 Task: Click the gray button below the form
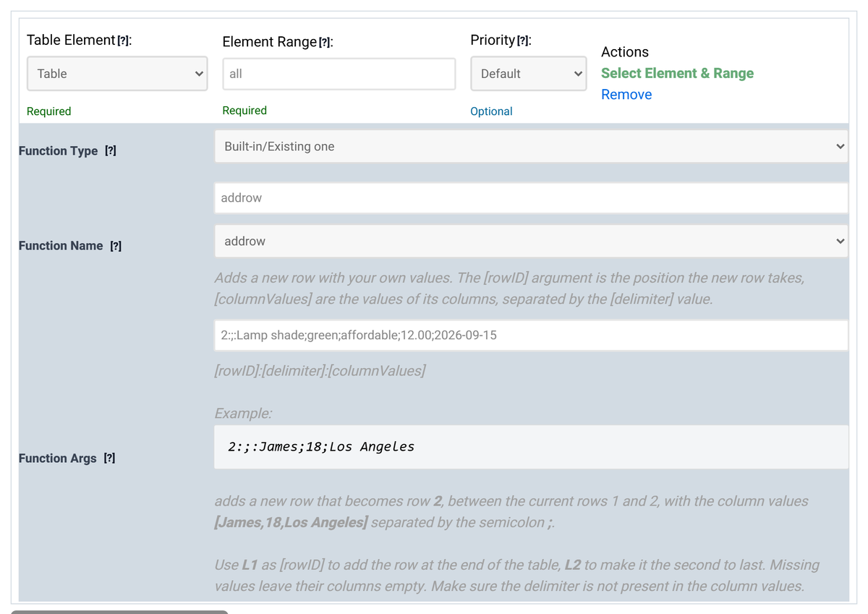click(119, 612)
